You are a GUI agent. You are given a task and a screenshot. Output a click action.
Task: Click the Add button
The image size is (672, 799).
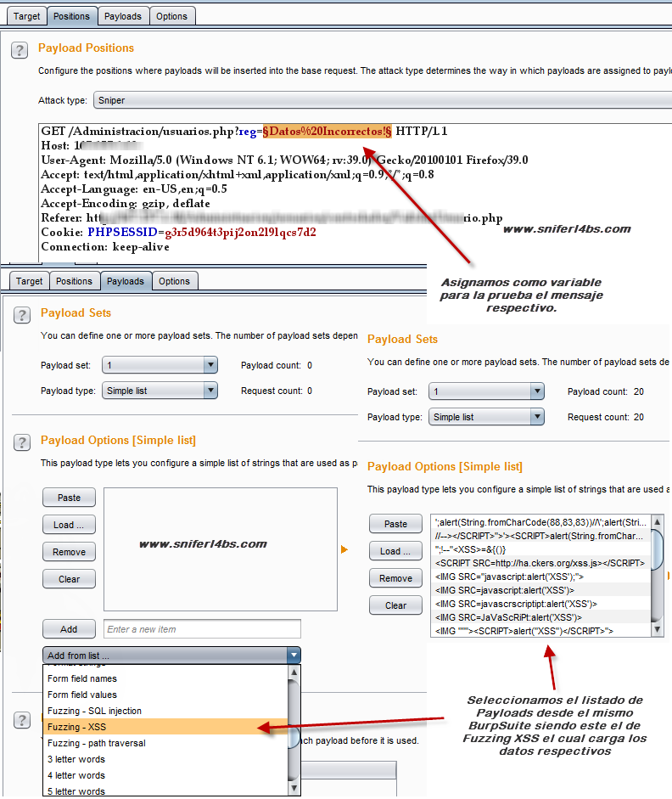pos(69,629)
